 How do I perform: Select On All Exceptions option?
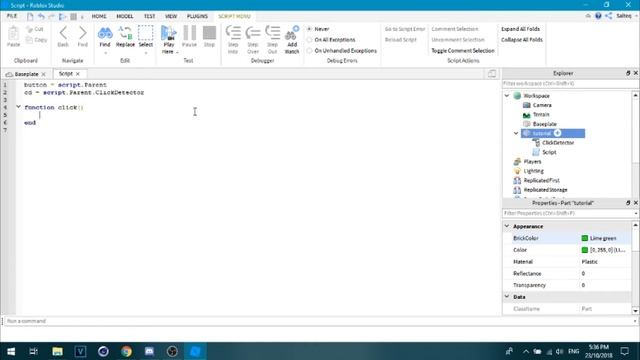point(310,40)
